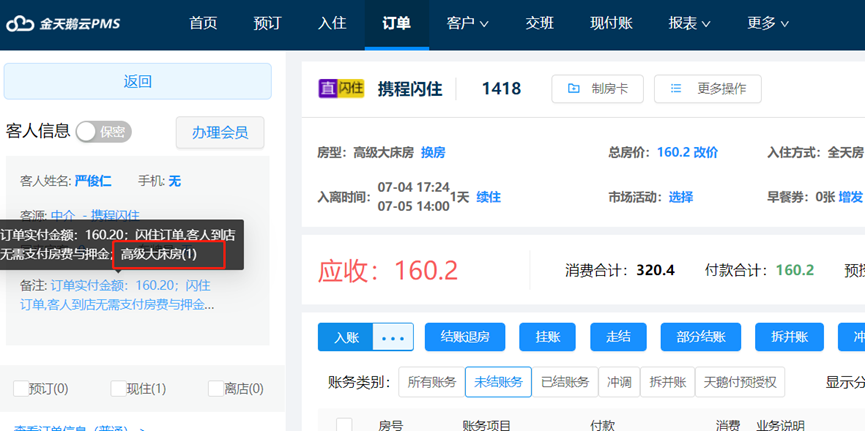Click the 制房卡 card icon

click(574, 89)
